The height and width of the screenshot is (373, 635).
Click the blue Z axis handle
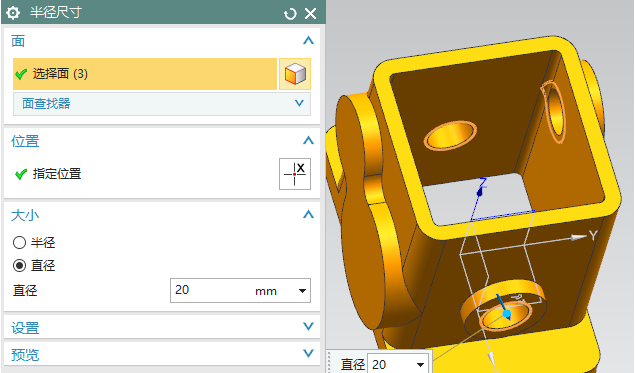click(x=480, y=192)
